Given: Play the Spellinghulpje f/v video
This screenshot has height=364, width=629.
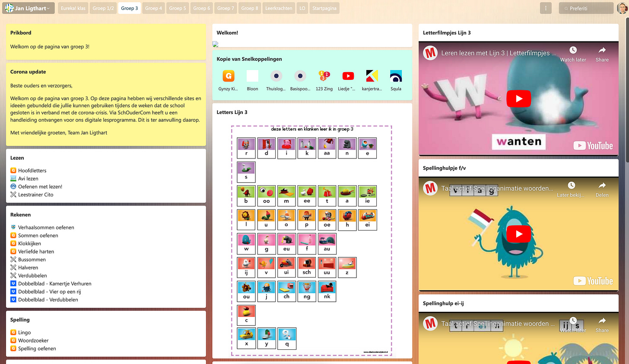Looking at the screenshot, I should (x=518, y=234).
